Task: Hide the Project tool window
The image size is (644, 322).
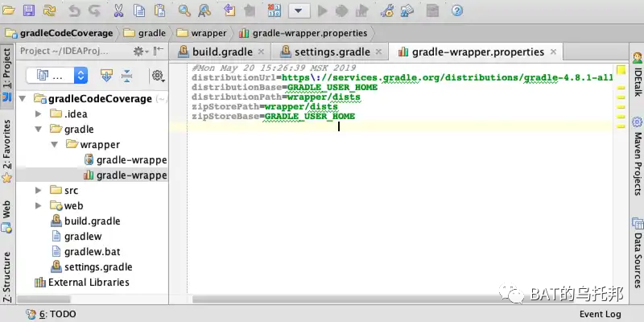Action: click(159, 52)
